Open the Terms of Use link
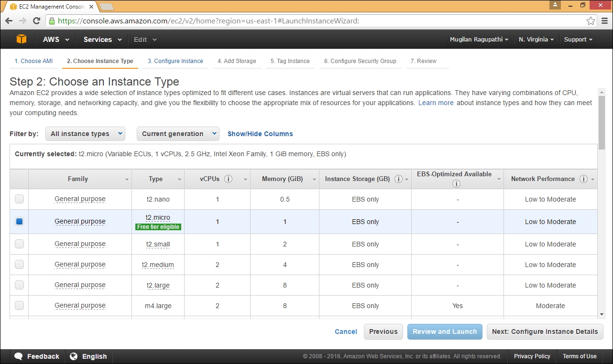Image resolution: width=613 pixels, height=364 pixels. [x=580, y=356]
